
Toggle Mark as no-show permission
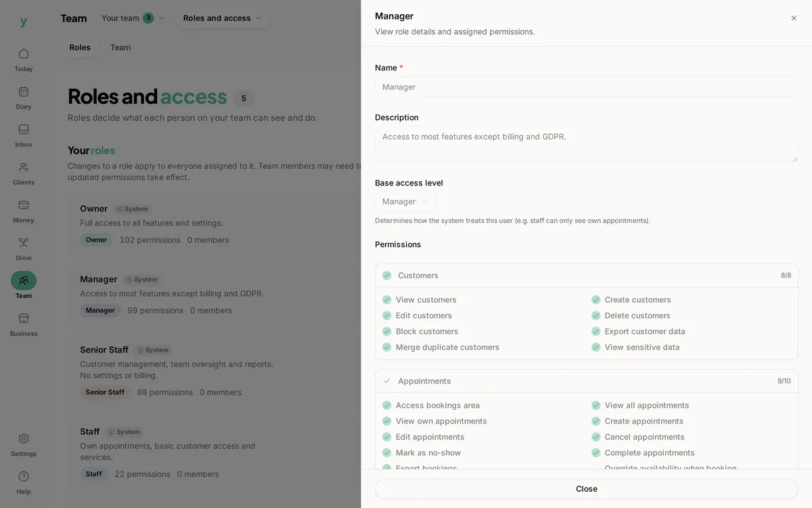[x=387, y=453]
